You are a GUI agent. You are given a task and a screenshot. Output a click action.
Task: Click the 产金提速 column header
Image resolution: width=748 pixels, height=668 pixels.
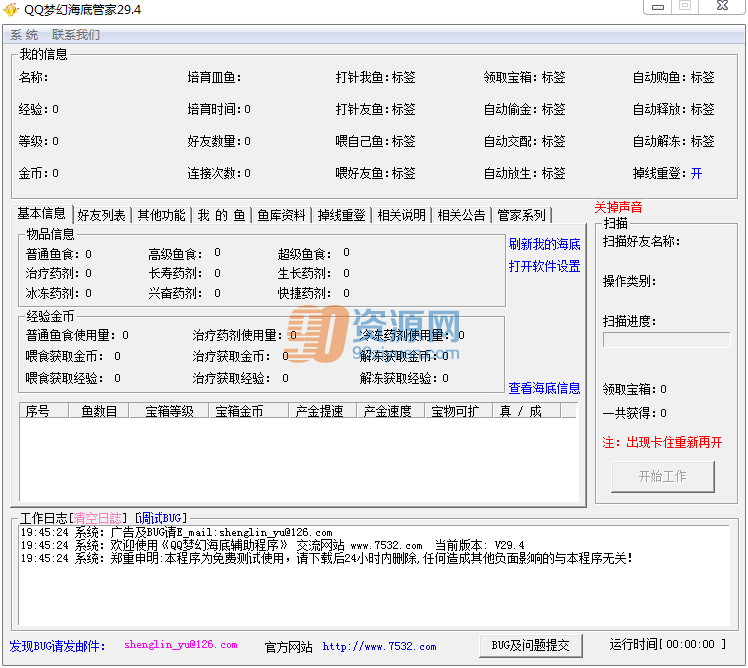click(x=322, y=411)
